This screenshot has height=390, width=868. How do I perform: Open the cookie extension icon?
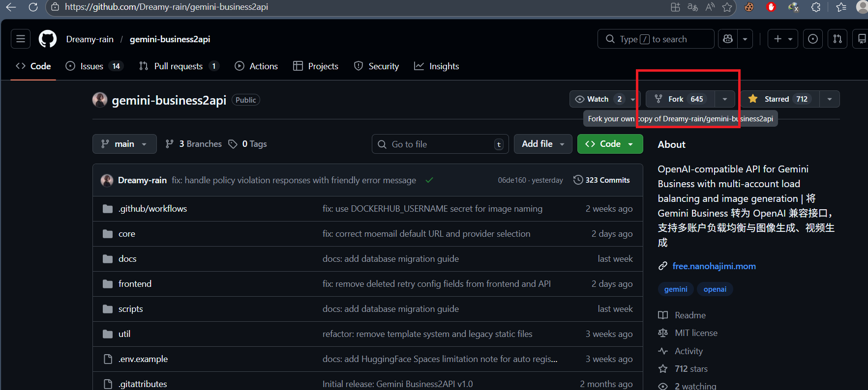[749, 7]
